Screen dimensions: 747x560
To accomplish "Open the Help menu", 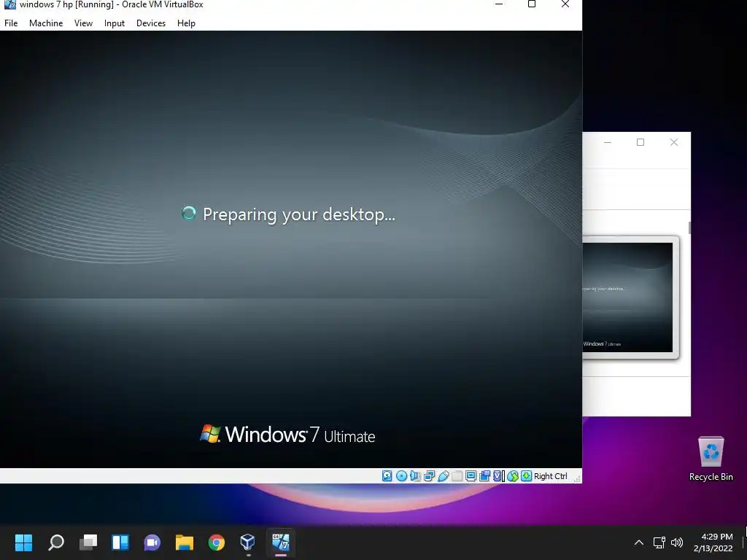I will point(186,23).
